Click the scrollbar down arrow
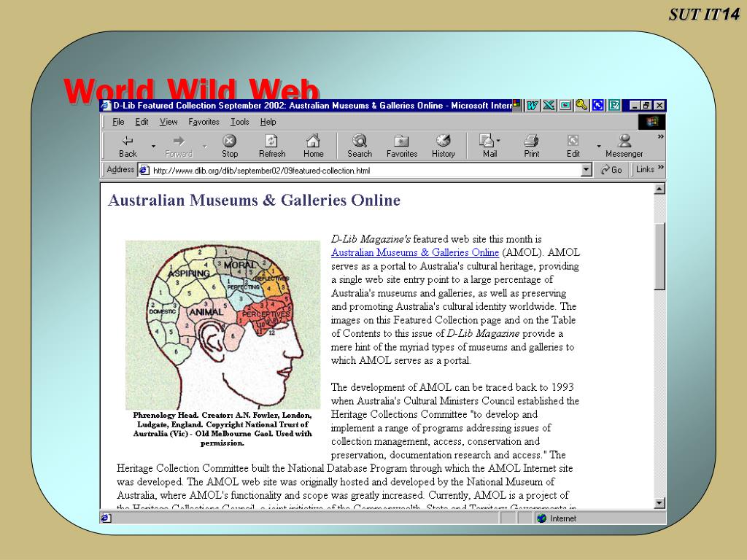 [659, 503]
